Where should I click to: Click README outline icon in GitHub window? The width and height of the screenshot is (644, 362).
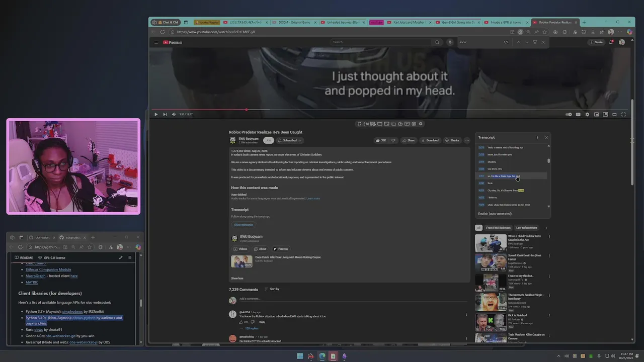(x=130, y=258)
